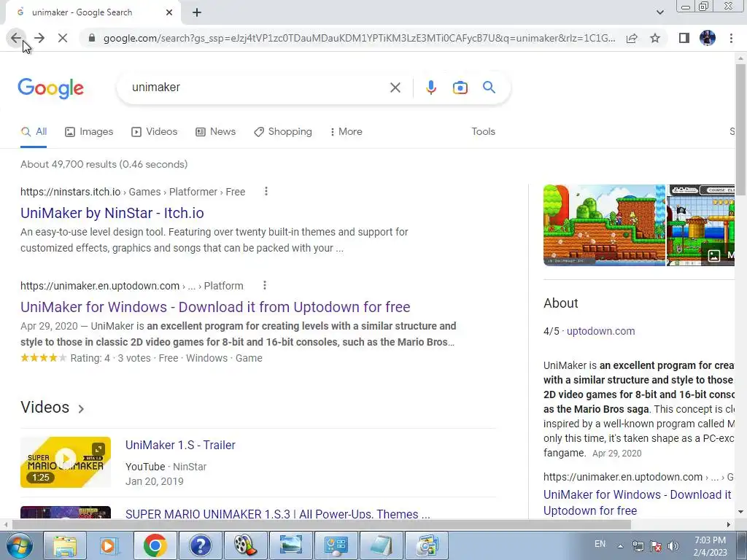The width and height of the screenshot is (747, 560).
Task: Switch to Images results tab
Action: (x=89, y=132)
